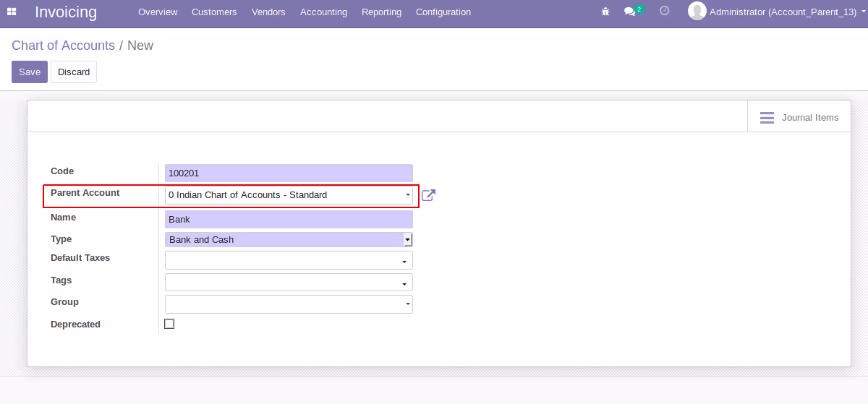The image size is (868, 404).
Task: Toggle the Deprecated checkbox
Action: click(169, 324)
